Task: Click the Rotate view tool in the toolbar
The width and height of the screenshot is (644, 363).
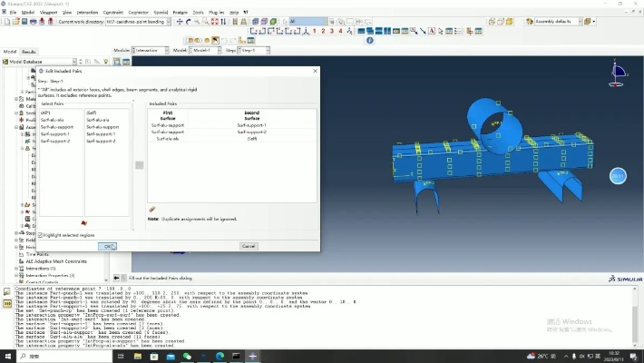Action: pyautogui.click(x=189, y=21)
